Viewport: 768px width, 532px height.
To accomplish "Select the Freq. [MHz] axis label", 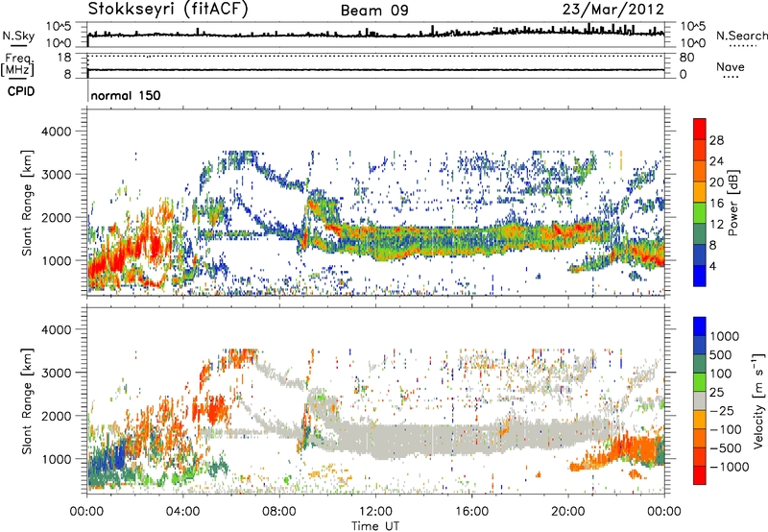I will click(18, 64).
